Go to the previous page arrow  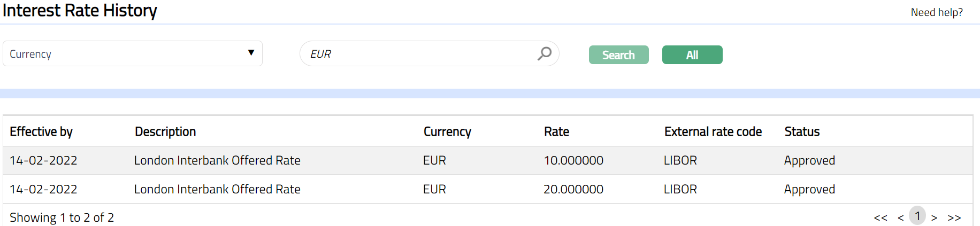(x=900, y=217)
